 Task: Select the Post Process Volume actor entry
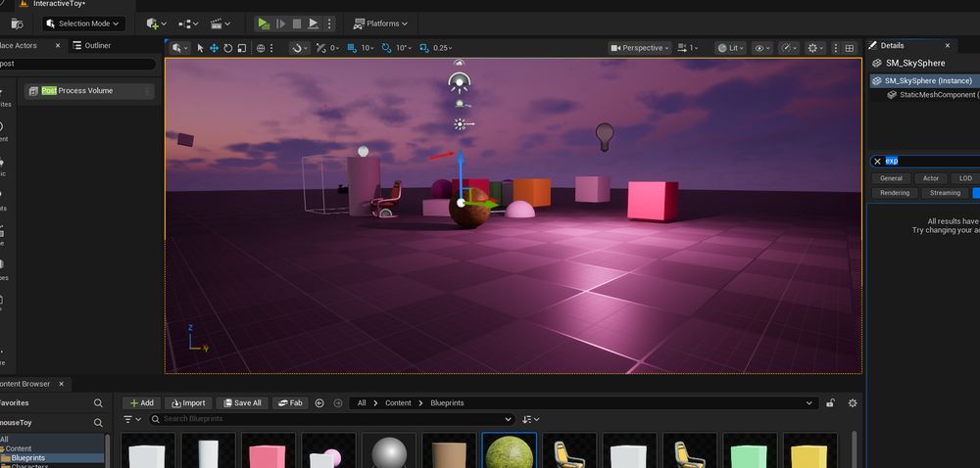coord(89,91)
